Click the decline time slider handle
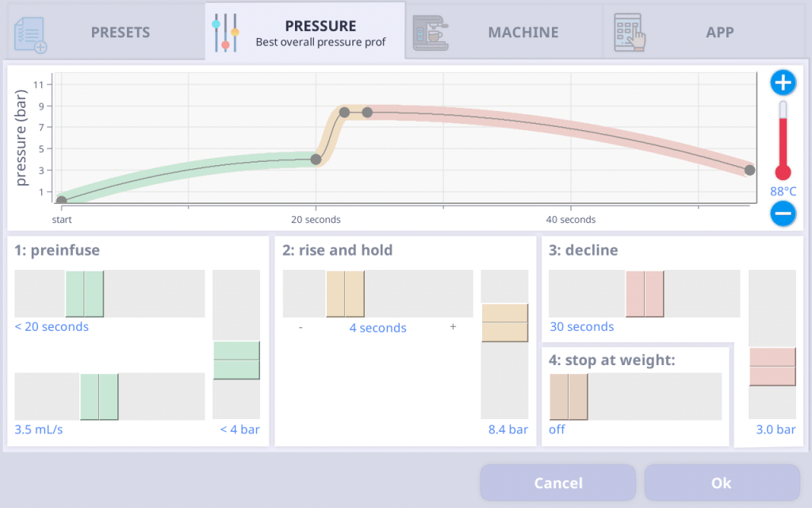The image size is (812, 508). pyautogui.click(x=645, y=294)
